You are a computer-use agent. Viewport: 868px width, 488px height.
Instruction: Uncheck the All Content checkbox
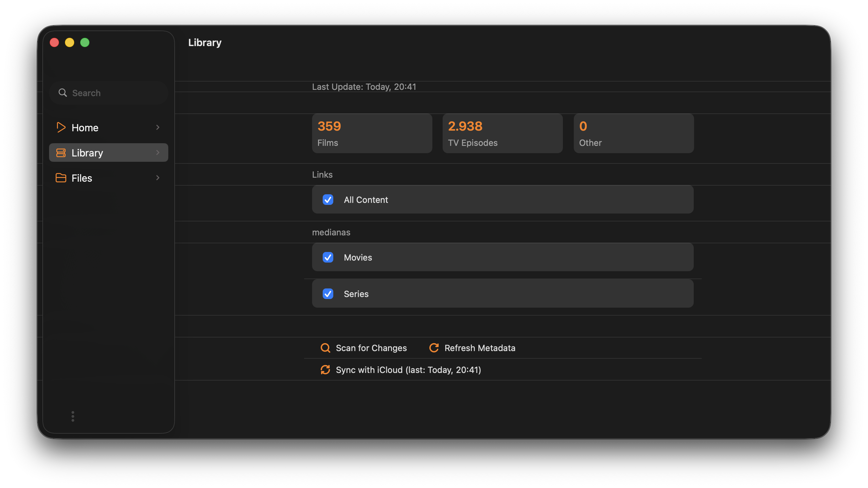[328, 200]
